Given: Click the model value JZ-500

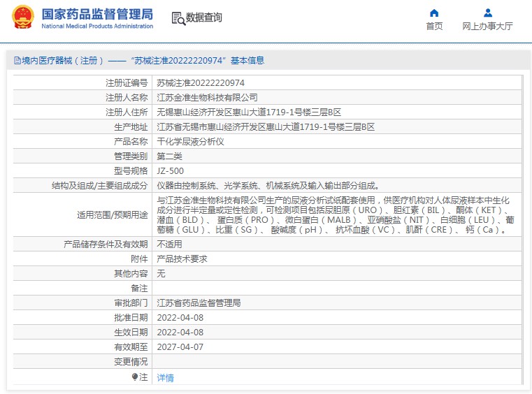Looking at the screenshot, I should pos(171,171).
